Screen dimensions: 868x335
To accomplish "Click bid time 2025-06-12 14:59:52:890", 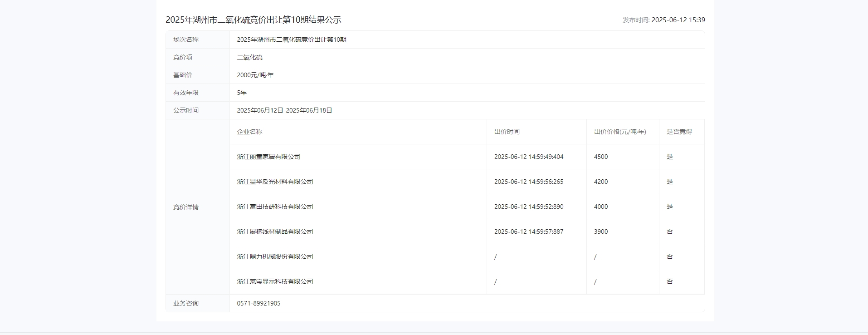I will [x=529, y=207].
